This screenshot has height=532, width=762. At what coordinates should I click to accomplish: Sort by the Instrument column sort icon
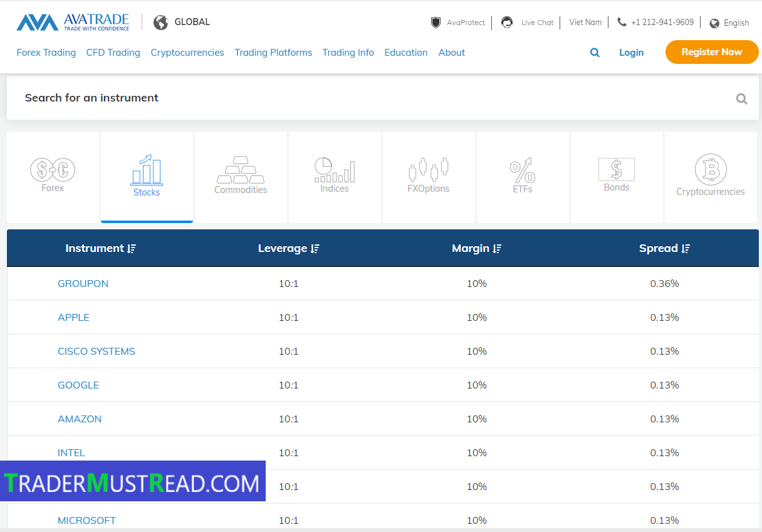(x=132, y=249)
